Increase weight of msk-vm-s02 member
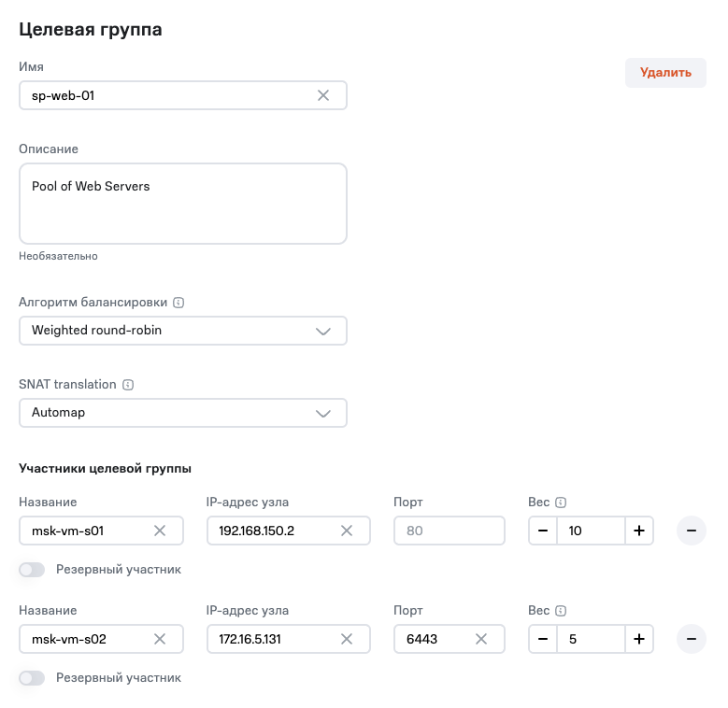The image size is (728, 708). [639, 639]
